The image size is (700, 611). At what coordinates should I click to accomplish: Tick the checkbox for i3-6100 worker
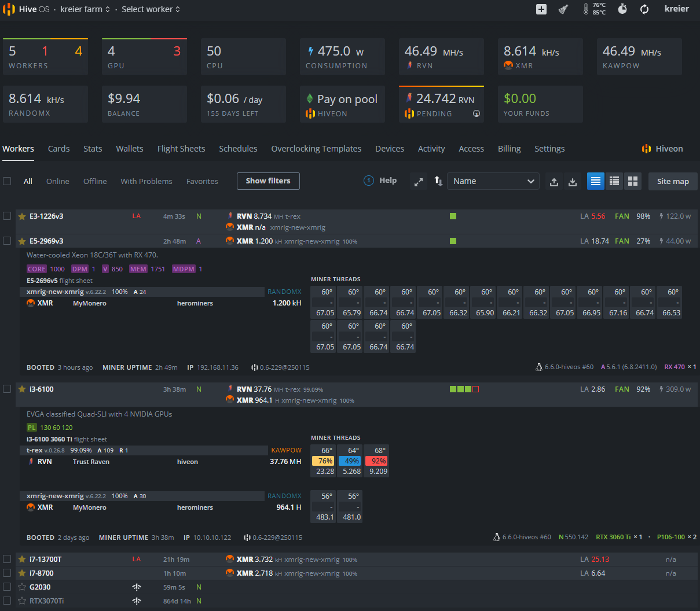pyautogui.click(x=7, y=389)
